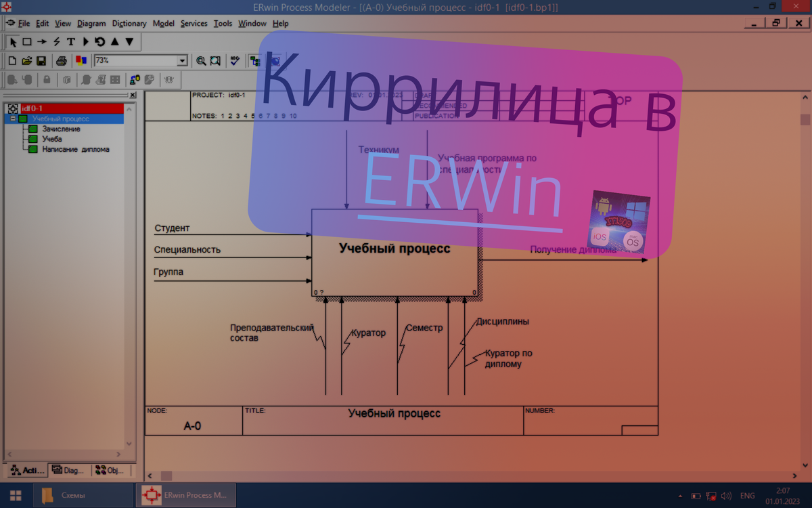Click the Save icon in the toolbar
Viewport: 812px width, 508px height.
pos(41,61)
